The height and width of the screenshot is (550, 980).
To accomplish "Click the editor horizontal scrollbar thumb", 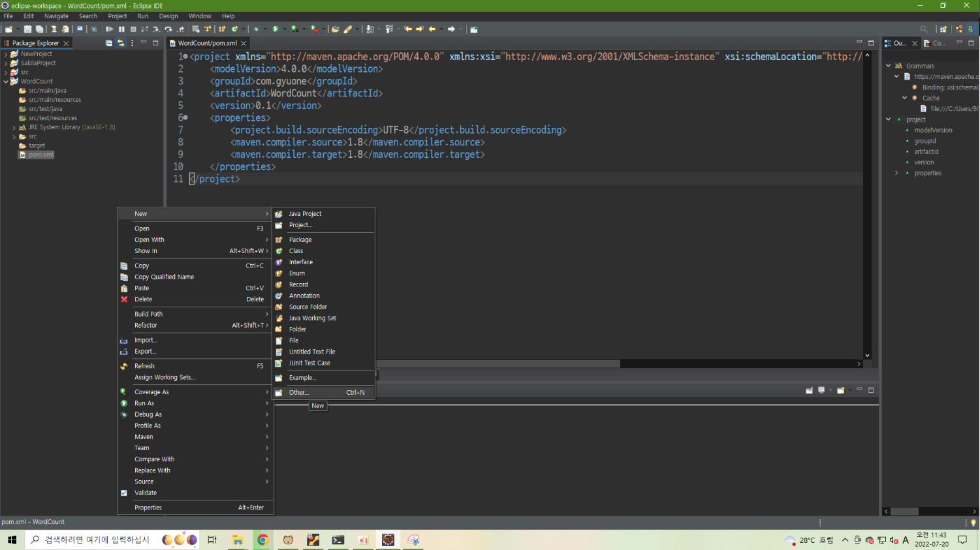I will click(498, 364).
